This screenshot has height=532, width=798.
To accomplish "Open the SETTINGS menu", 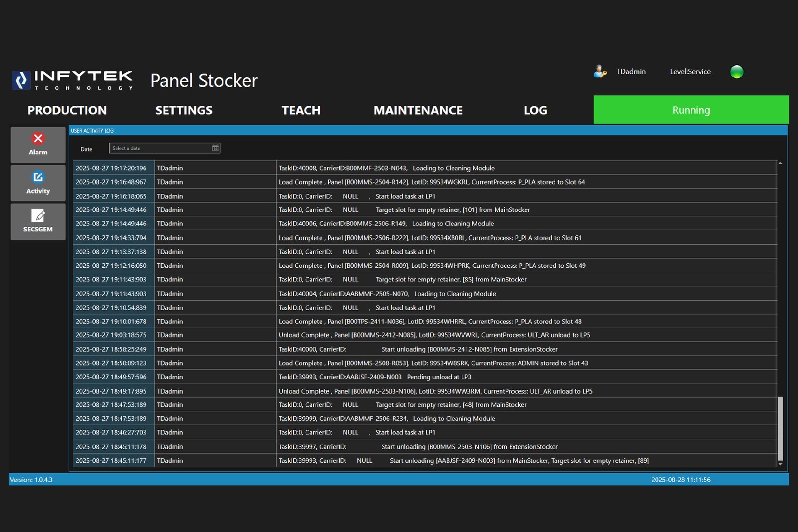I will coord(184,110).
